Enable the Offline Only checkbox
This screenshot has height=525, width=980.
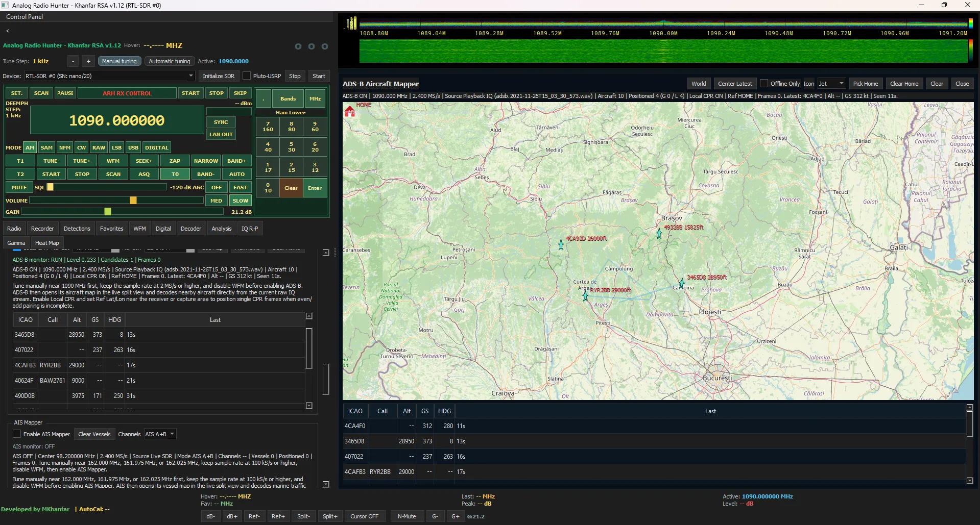pyautogui.click(x=764, y=83)
